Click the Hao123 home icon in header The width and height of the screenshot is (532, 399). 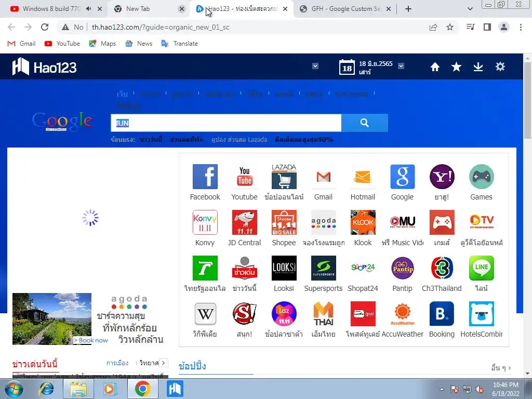coord(435,67)
